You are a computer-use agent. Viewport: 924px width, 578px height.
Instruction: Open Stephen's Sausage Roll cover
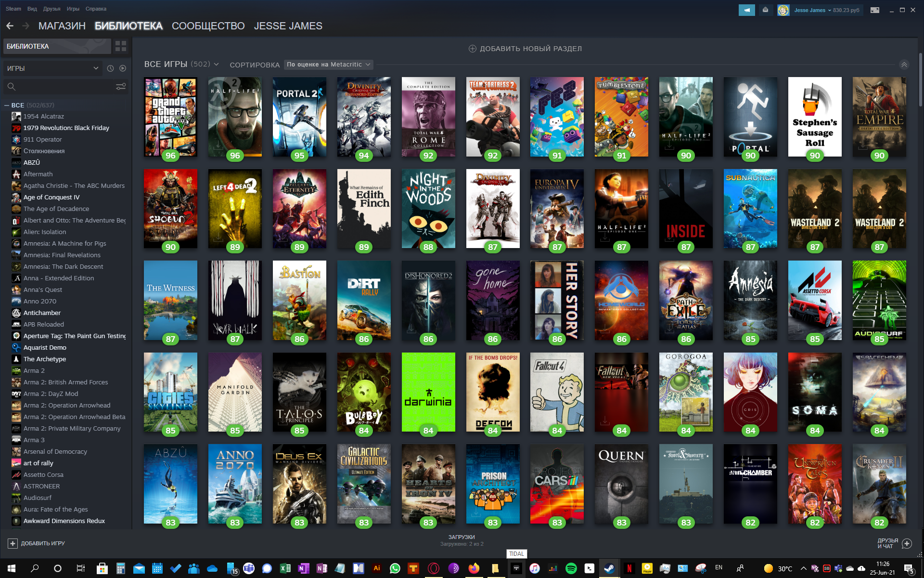click(815, 117)
